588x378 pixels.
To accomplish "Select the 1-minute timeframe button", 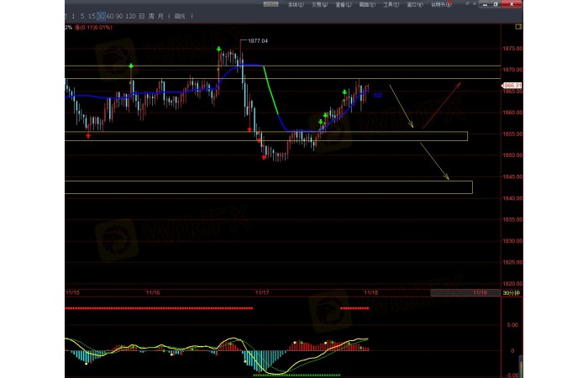I will (73, 16).
